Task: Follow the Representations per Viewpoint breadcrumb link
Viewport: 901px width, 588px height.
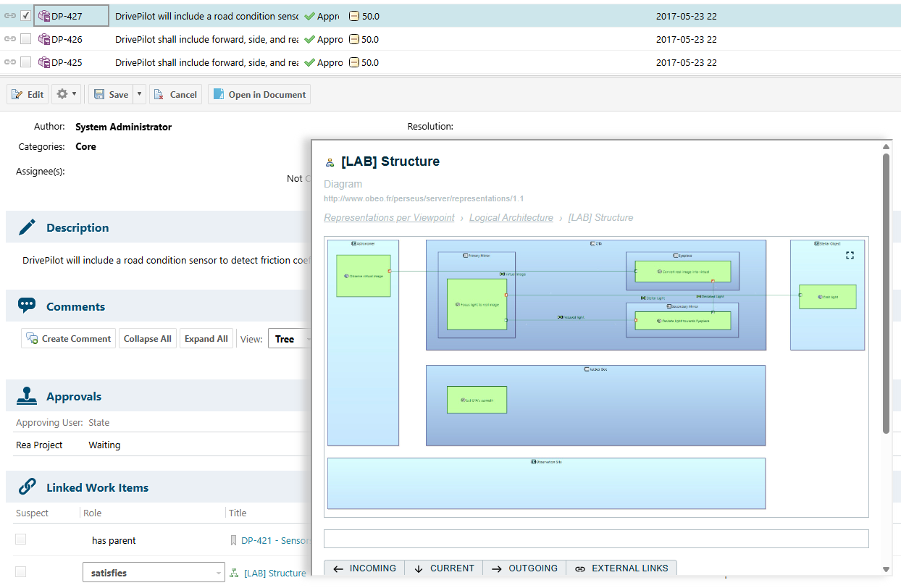Action: click(x=389, y=217)
